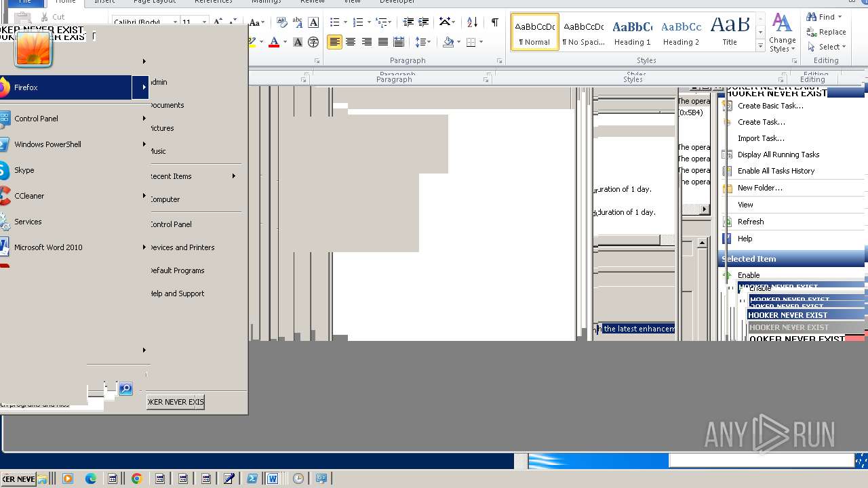Click Enable All Tasks History
Viewport: 868px width, 488px height.
(x=776, y=171)
